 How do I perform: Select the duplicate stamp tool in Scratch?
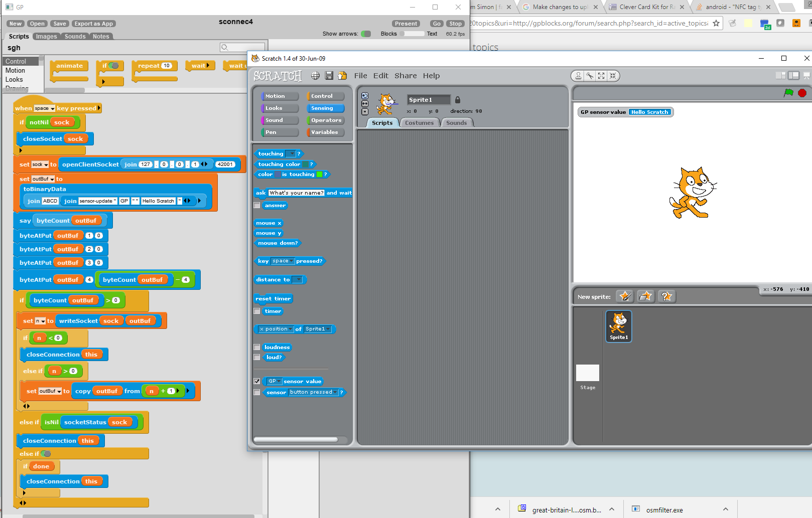(578, 76)
